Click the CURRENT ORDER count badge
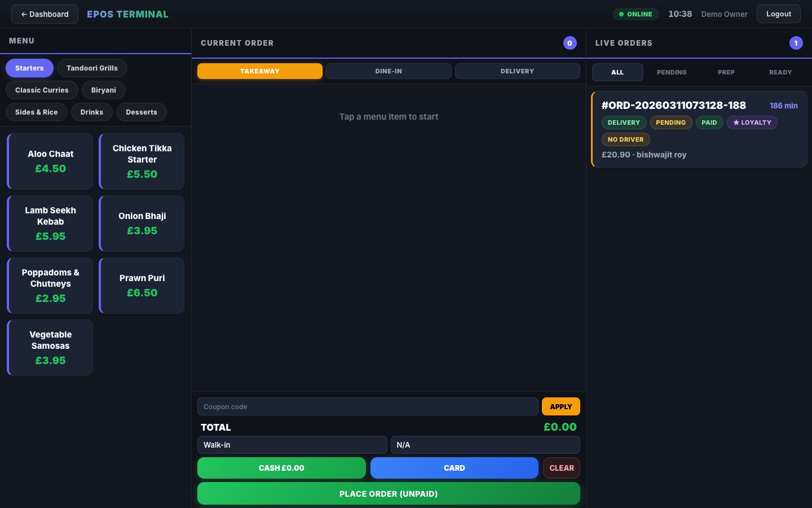The image size is (812, 508). (x=570, y=43)
